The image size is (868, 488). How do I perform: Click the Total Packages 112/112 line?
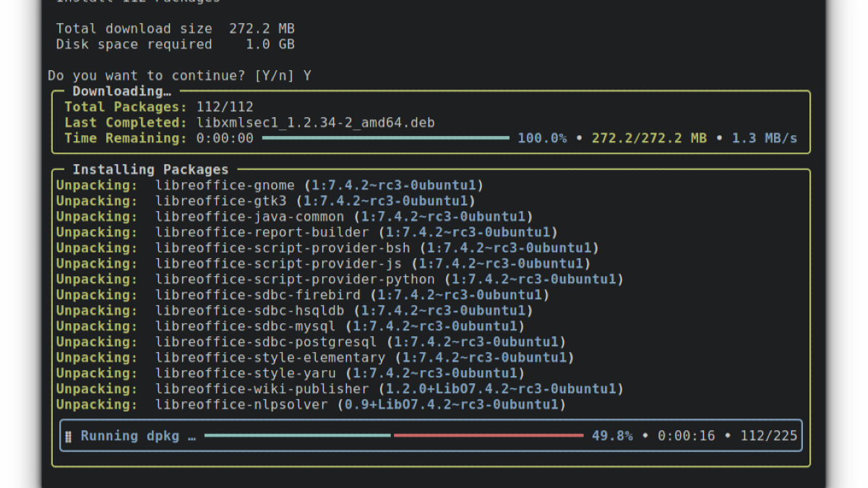(159, 107)
